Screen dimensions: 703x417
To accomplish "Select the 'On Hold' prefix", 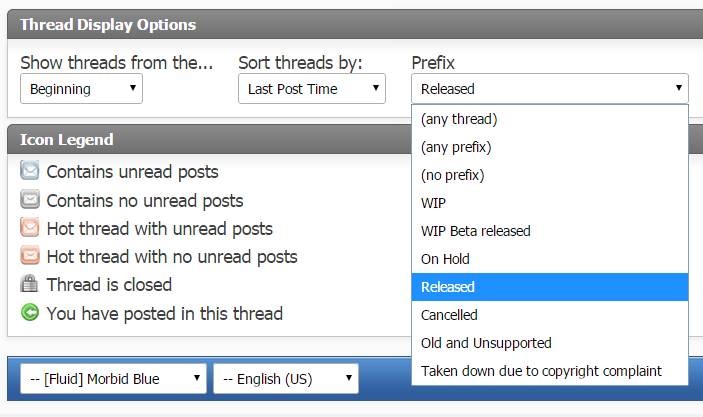I will [x=445, y=259].
